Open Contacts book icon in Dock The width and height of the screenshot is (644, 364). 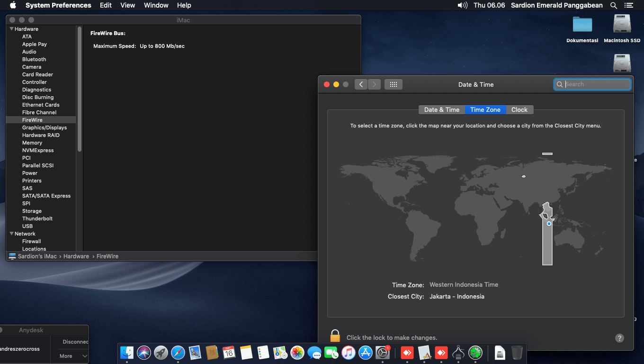(x=212, y=352)
